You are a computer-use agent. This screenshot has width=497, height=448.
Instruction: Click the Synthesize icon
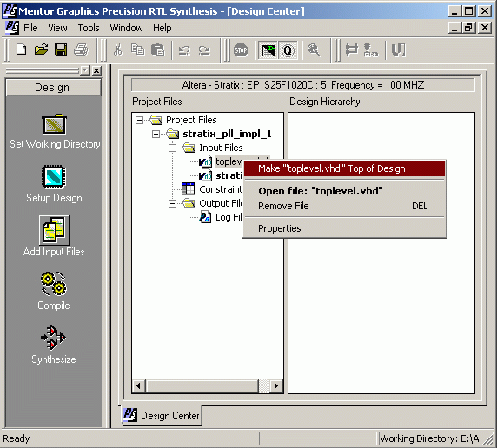[x=53, y=337]
